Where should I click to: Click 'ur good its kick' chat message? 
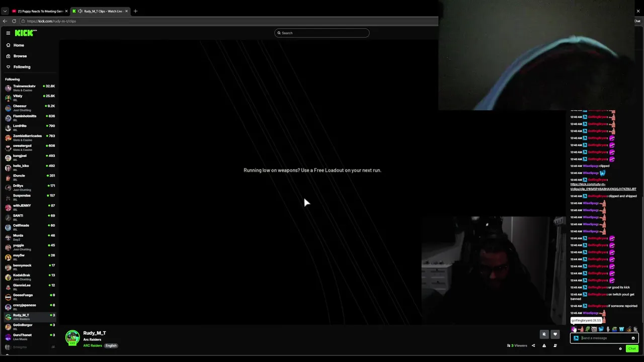pos(619,288)
